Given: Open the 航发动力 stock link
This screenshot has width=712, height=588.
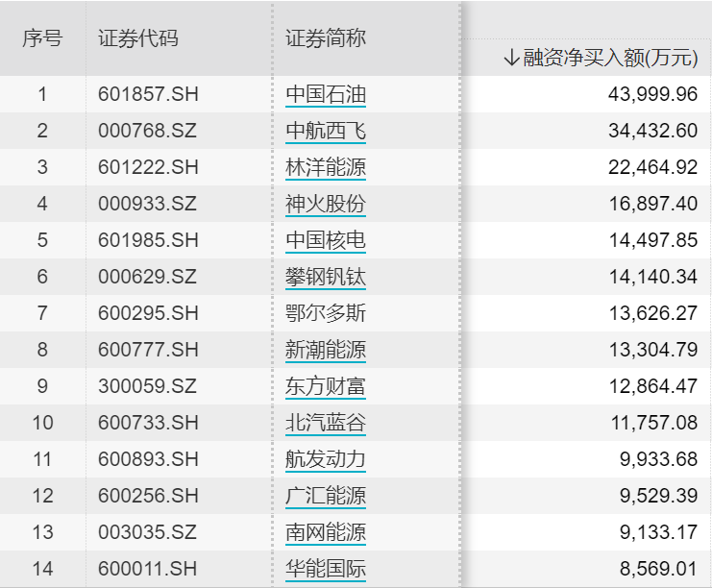Looking at the screenshot, I should point(326,459).
